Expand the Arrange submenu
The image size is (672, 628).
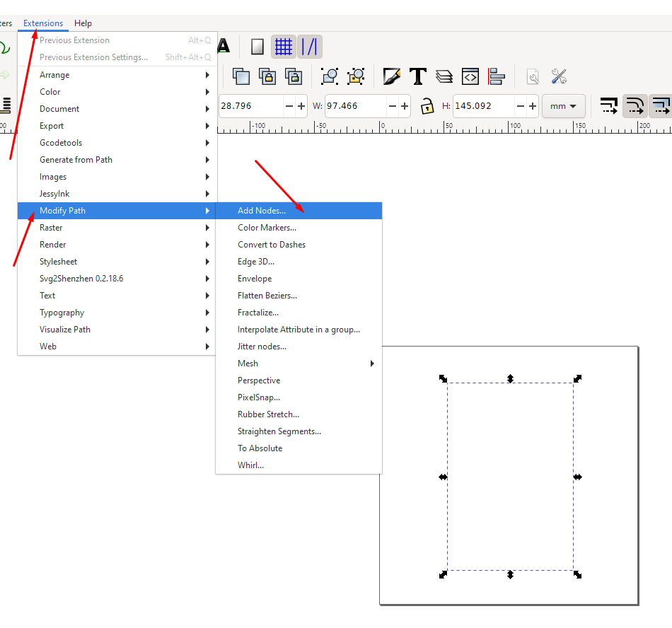[117, 75]
